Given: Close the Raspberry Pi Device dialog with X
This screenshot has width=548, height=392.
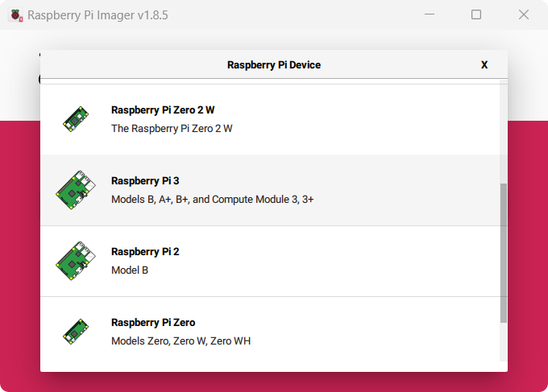Looking at the screenshot, I should 484,65.
